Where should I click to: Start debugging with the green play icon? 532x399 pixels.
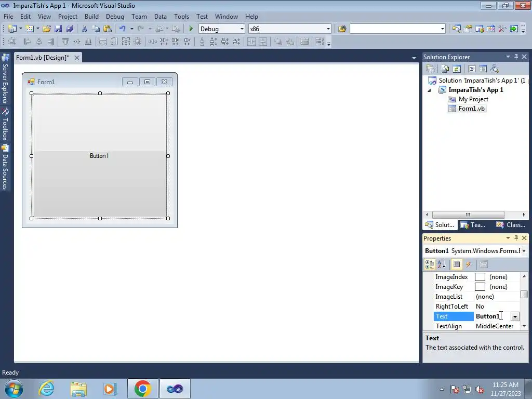pos(191,29)
